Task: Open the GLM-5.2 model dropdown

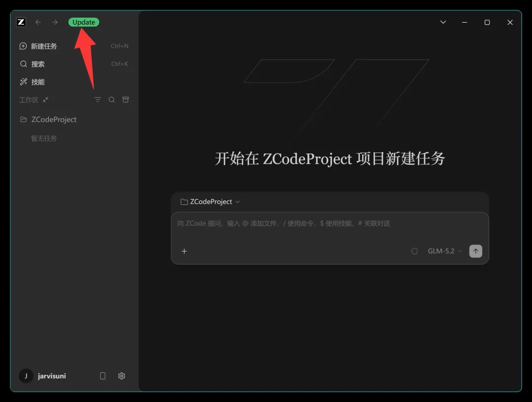Action: click(x=445, y=251)
